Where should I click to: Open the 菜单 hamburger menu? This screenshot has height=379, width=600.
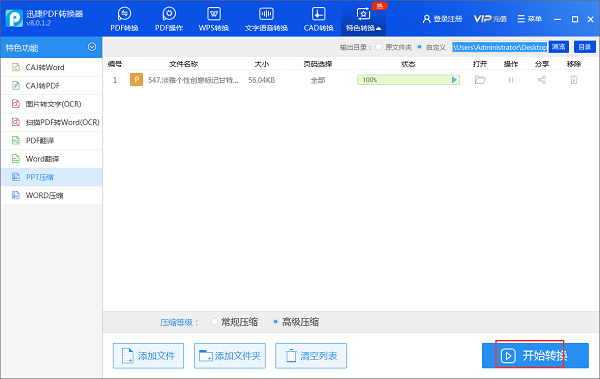pos(530,19)
